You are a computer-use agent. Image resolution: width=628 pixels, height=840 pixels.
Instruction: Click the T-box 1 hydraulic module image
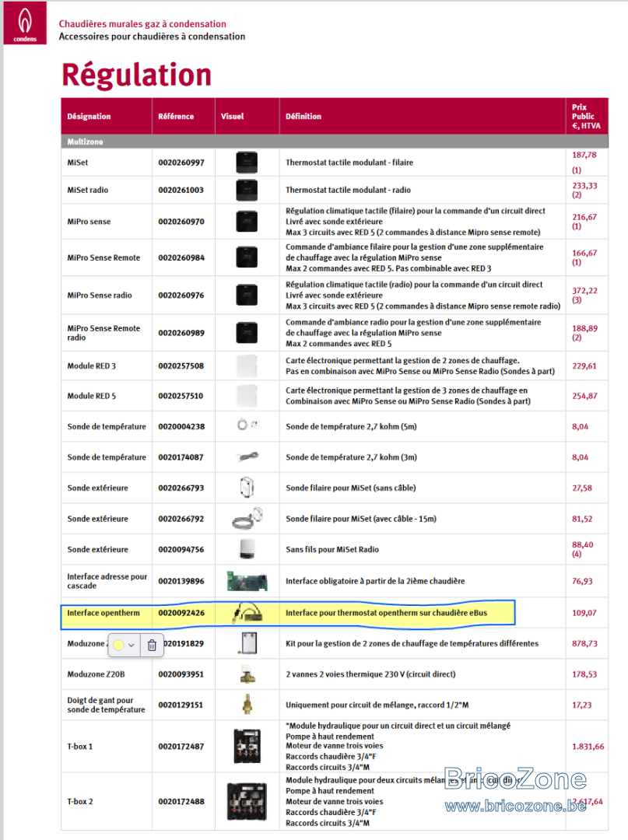click(247, 746)
